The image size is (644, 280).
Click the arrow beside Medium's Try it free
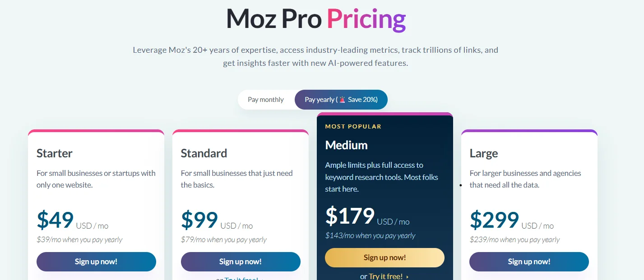tap(408, 277)
